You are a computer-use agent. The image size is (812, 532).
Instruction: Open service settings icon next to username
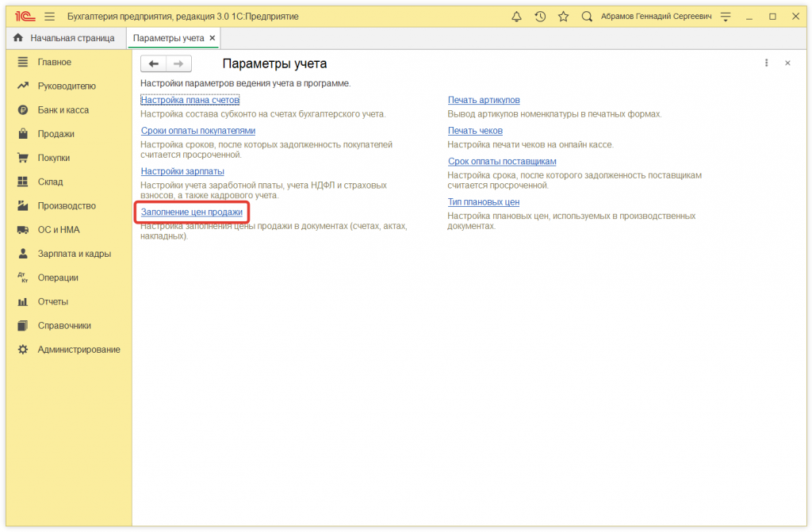click(x=725, y=16)
